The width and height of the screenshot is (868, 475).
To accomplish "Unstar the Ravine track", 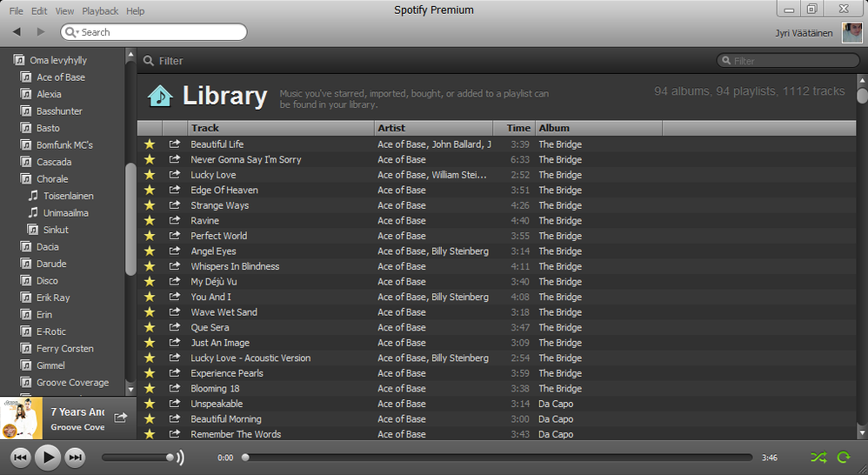I will coord(150,220).
